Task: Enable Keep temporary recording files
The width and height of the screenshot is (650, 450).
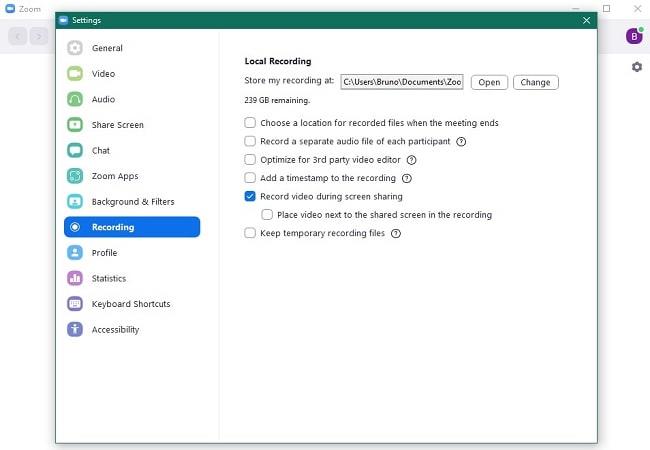Action: (x=250, y=233)
